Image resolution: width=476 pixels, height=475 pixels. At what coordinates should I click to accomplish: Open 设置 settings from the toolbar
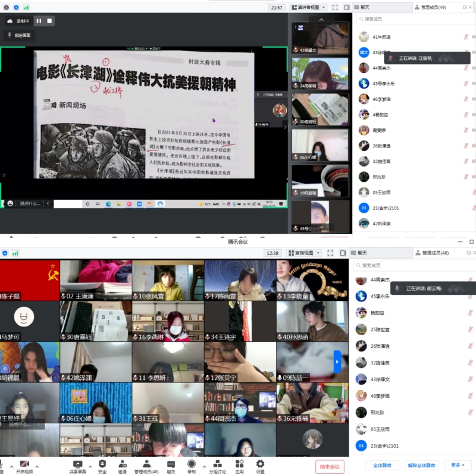pyautogui.click(x=260, y=467)
